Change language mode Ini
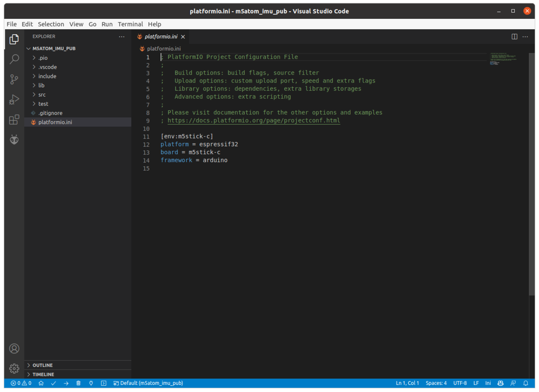539x392 pixels. click(x=488, y=383)
